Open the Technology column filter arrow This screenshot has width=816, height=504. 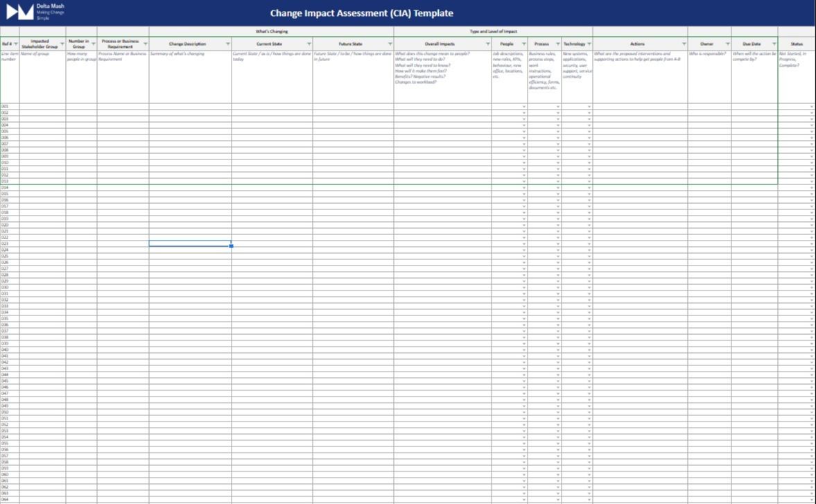(x=589, y=44)
